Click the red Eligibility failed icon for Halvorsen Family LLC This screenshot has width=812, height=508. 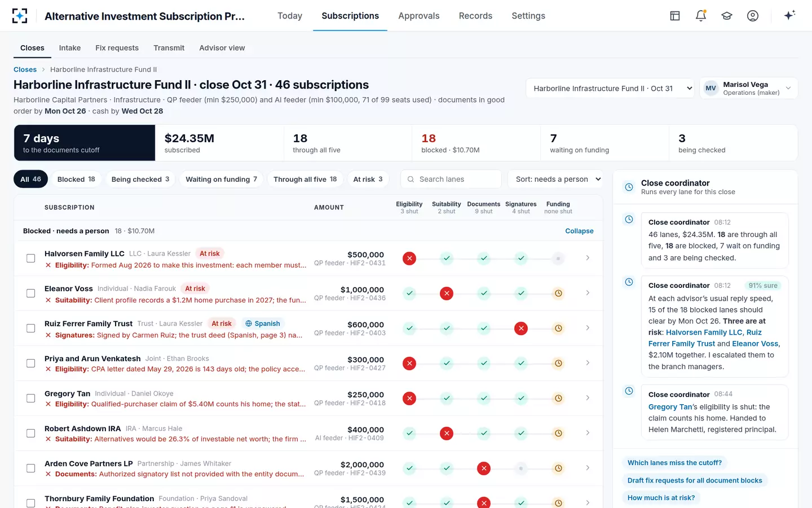[409, 259]
